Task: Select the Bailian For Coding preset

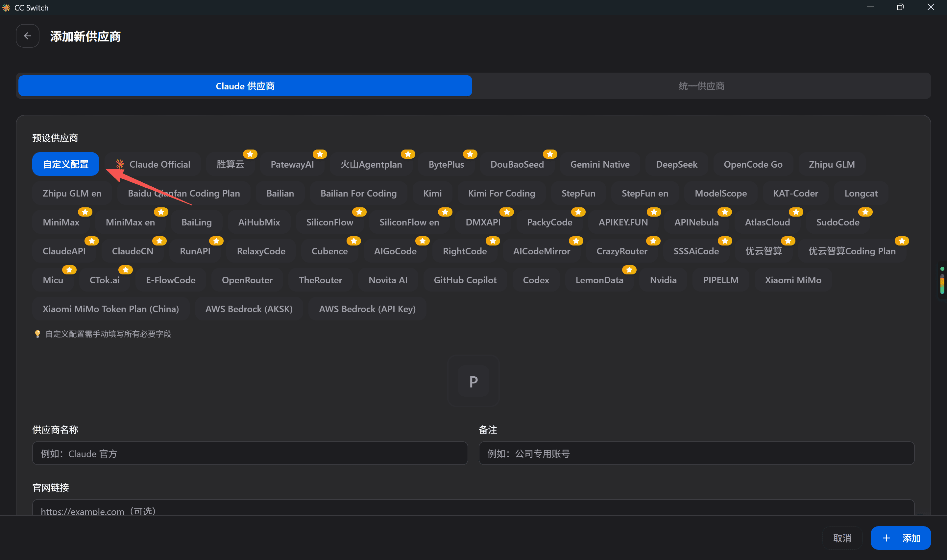Action: [x=358, y=193]
